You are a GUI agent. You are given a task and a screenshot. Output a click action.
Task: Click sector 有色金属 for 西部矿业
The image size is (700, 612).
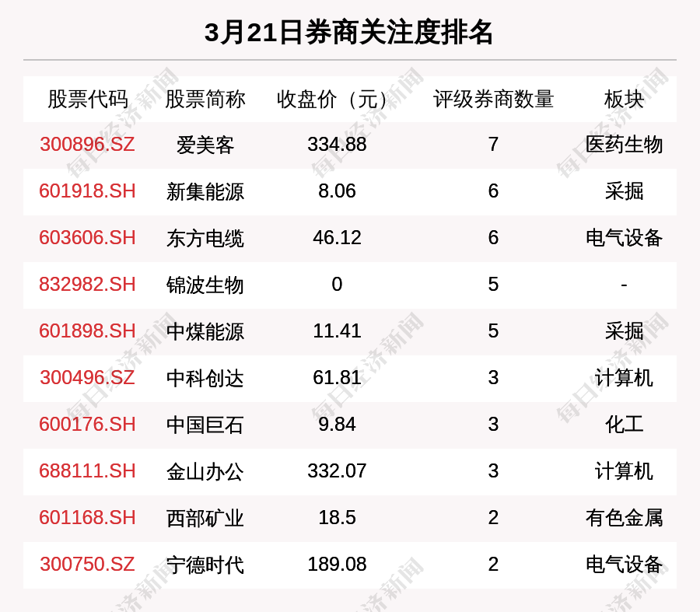624,518
